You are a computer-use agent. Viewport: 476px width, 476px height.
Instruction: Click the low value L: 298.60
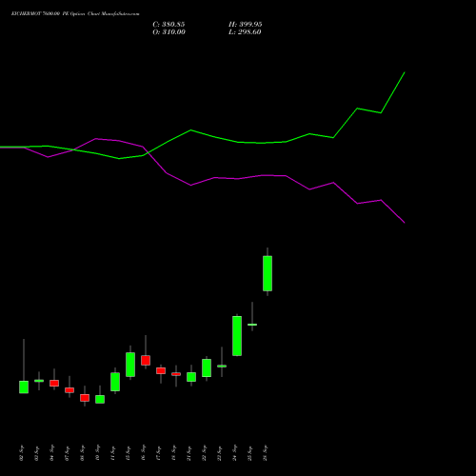[x=245, y=31]
